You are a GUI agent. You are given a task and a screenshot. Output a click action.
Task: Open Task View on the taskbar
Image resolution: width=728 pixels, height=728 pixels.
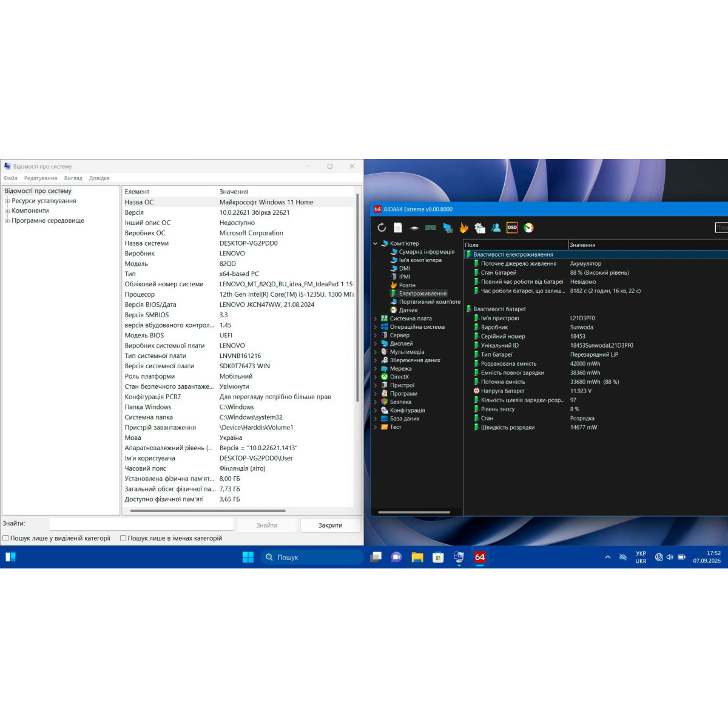376,557
